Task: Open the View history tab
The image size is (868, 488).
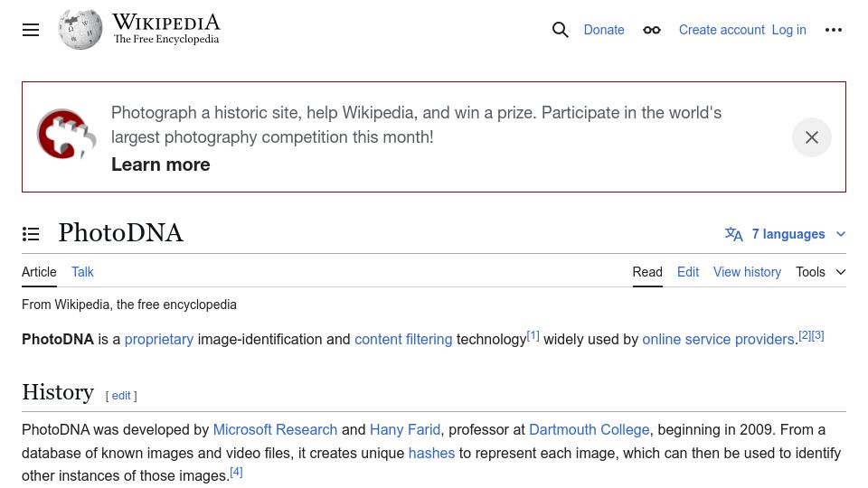Action: coord(747,272)
